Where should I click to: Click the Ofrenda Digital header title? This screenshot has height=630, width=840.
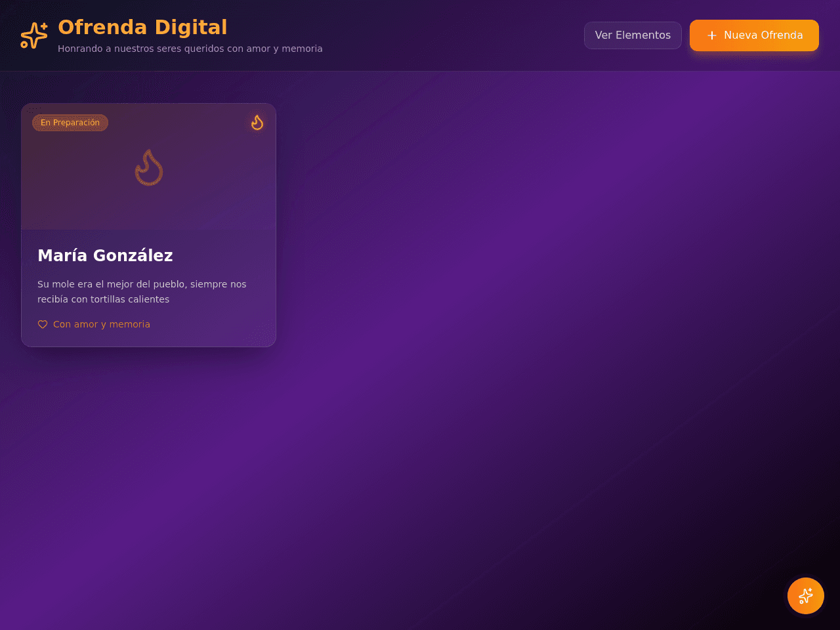click(x=142, y=27)
